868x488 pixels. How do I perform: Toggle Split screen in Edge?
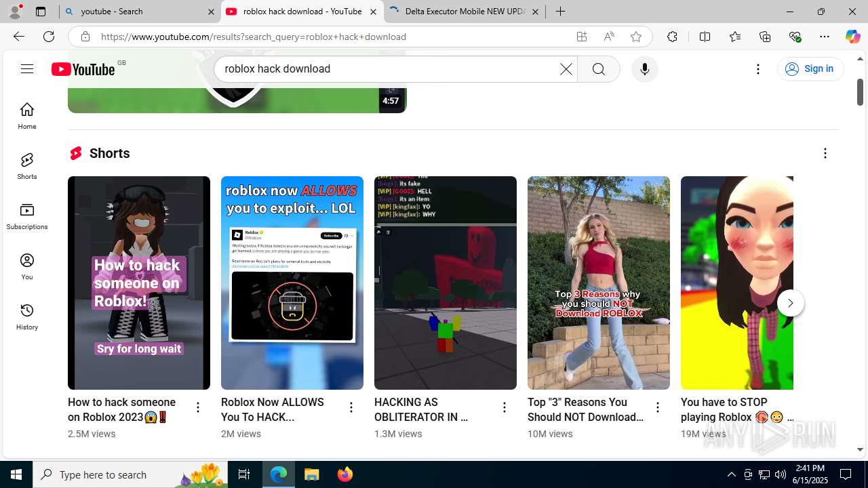[705, 37]
